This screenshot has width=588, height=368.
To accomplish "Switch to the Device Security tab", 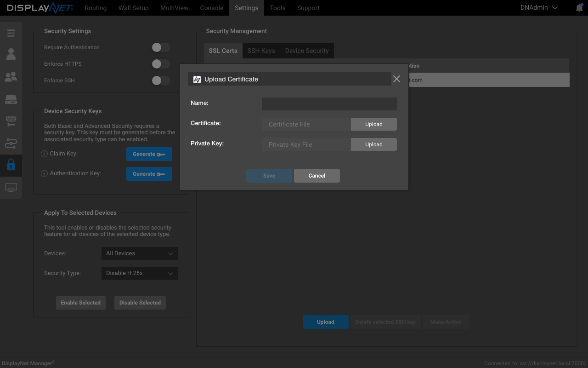I will [x=307, y=51].
